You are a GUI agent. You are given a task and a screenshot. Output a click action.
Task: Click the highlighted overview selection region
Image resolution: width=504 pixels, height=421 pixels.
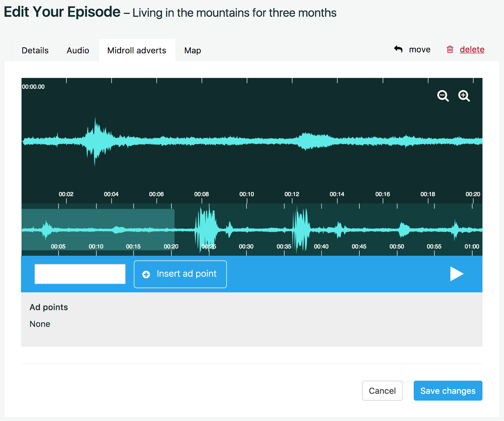(x=98, y=230)
